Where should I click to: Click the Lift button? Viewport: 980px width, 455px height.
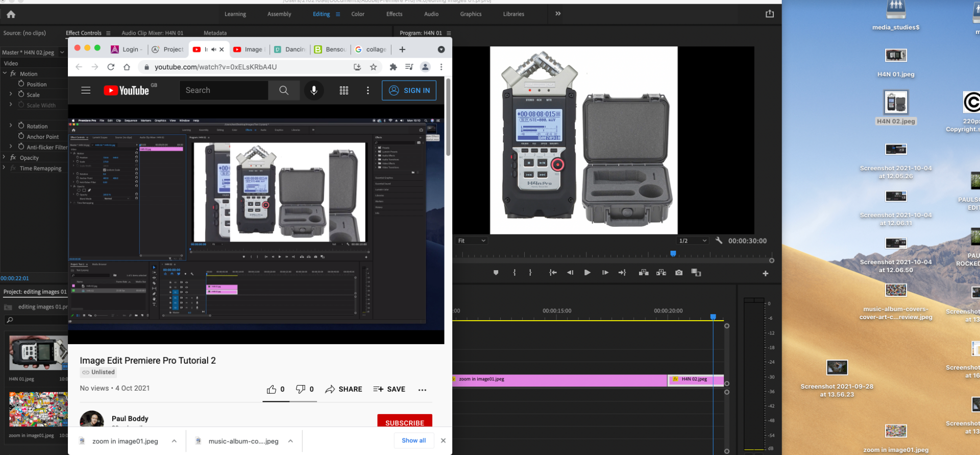click(x=644, y=273)
